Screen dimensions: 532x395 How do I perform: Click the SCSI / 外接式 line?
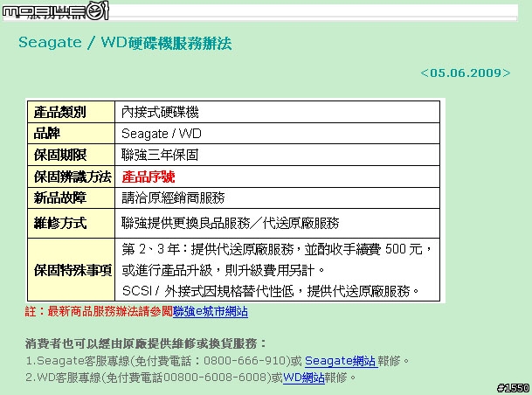(271, 291)
